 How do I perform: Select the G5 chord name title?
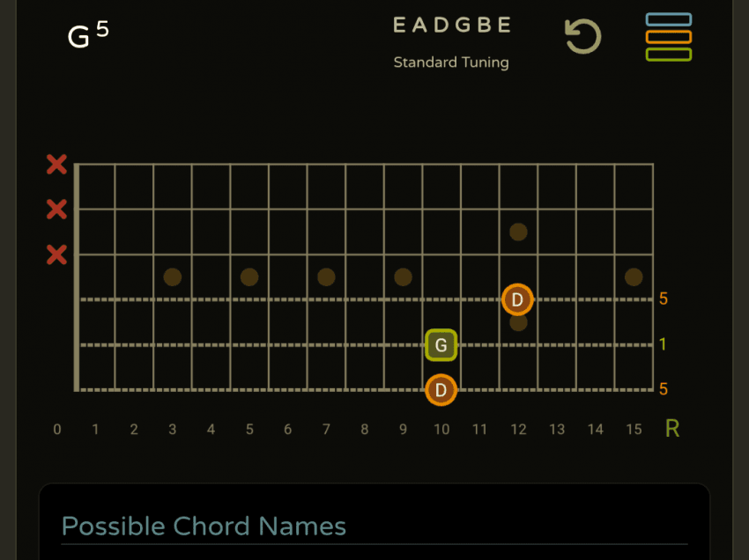88,35
